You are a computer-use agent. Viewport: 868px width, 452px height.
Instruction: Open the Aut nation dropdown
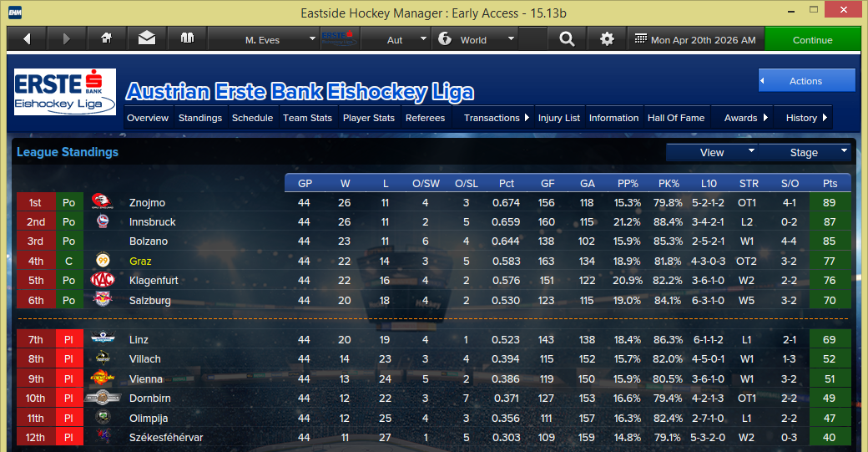tap(396, 39)
